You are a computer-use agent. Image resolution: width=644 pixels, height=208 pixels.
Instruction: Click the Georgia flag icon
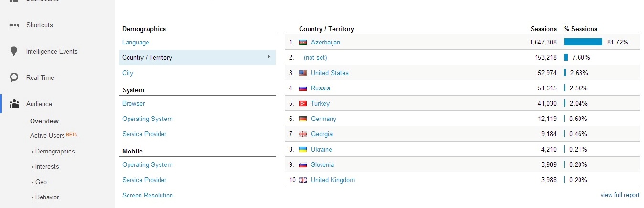(303, 134)
